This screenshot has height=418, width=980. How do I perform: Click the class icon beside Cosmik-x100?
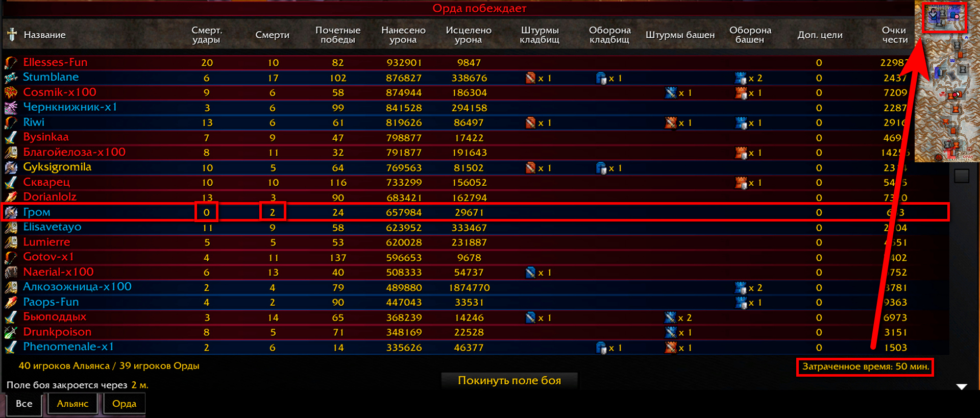pyautogui.click(x=11, y=92)
